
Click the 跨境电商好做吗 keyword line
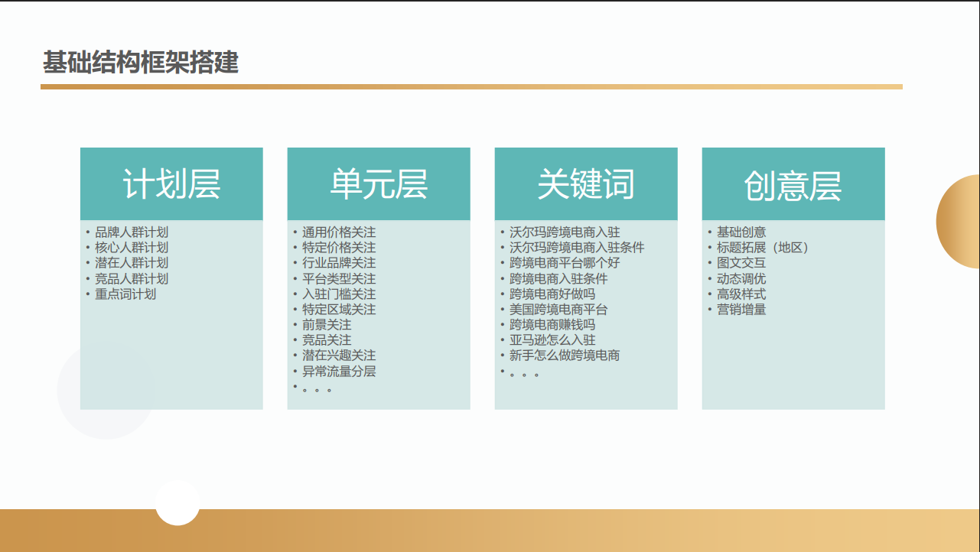pos(552,294)
